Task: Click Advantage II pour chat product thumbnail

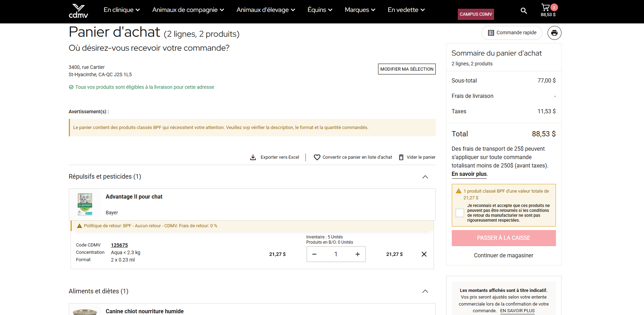Action: pos(85,205)
